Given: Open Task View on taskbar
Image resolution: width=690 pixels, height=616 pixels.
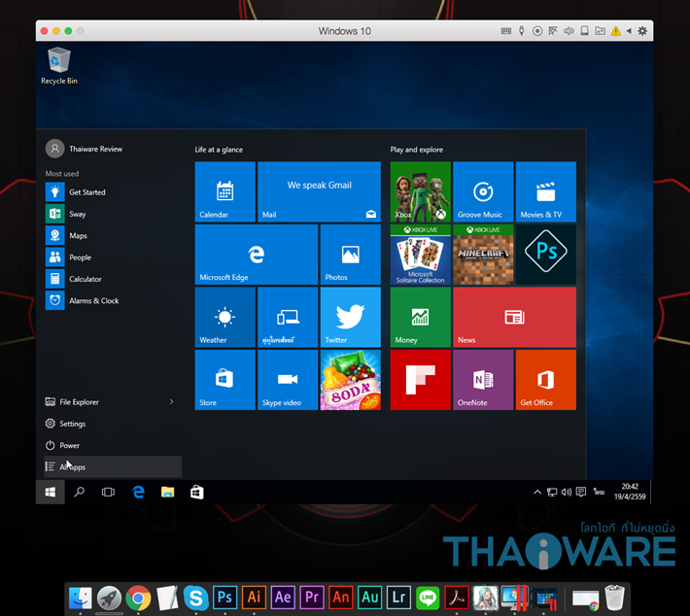Looking at the screenshot, I should coord(108,492).
